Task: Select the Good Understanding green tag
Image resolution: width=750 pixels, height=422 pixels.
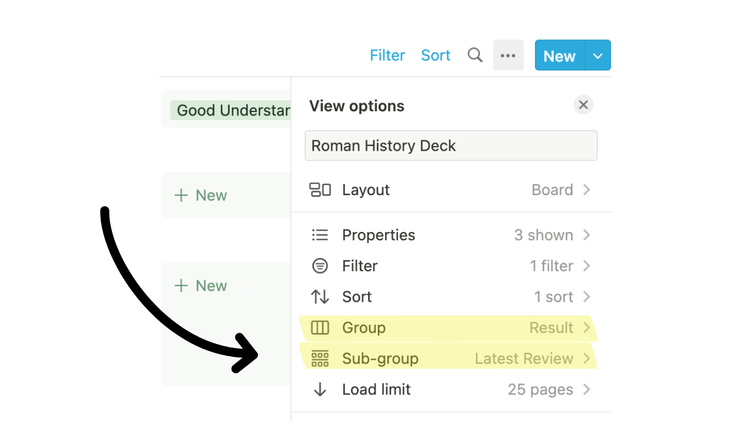Action: coord(232,110)
